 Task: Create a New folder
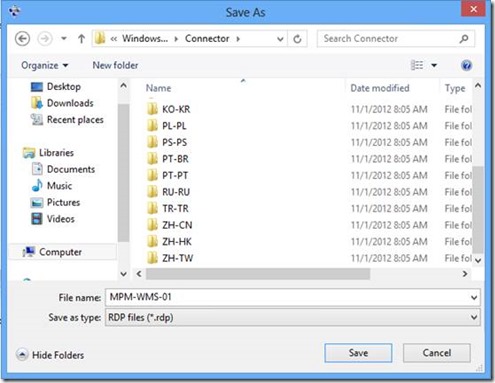115,65
